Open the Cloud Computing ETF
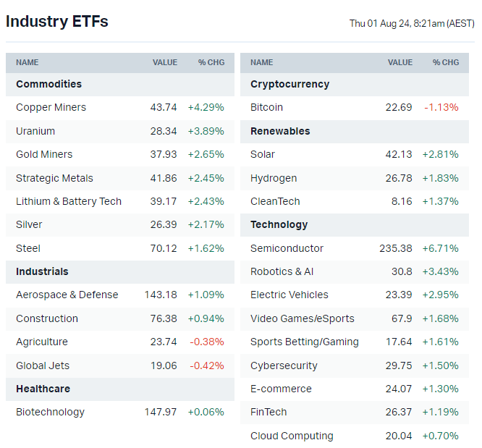 tap(292, 436)
